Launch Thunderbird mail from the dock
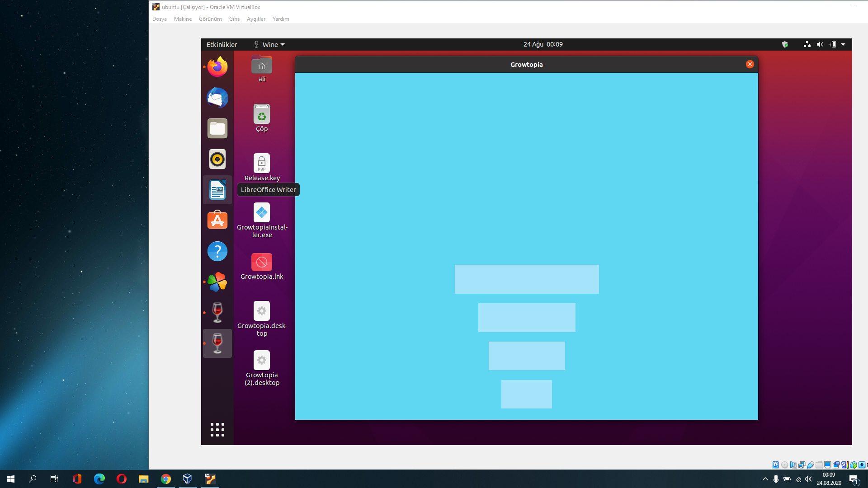 click(217, 98)
